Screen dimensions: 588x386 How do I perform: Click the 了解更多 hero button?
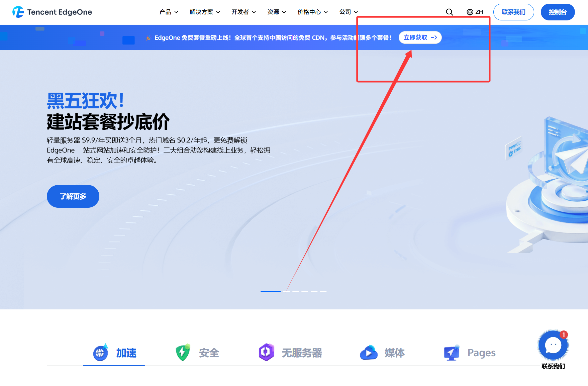pyautogui.click(x=73, y=196)
